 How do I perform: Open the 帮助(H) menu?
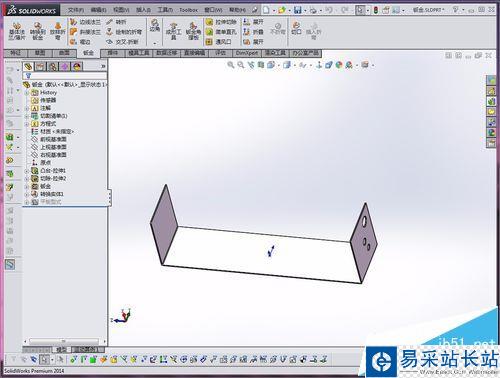[x=237, y=10]
